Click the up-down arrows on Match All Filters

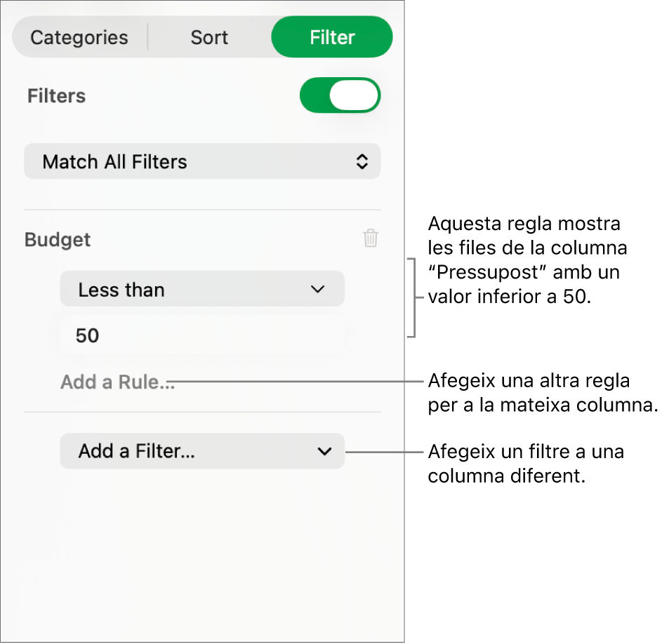pyautogui.click(x=362, y=162)
